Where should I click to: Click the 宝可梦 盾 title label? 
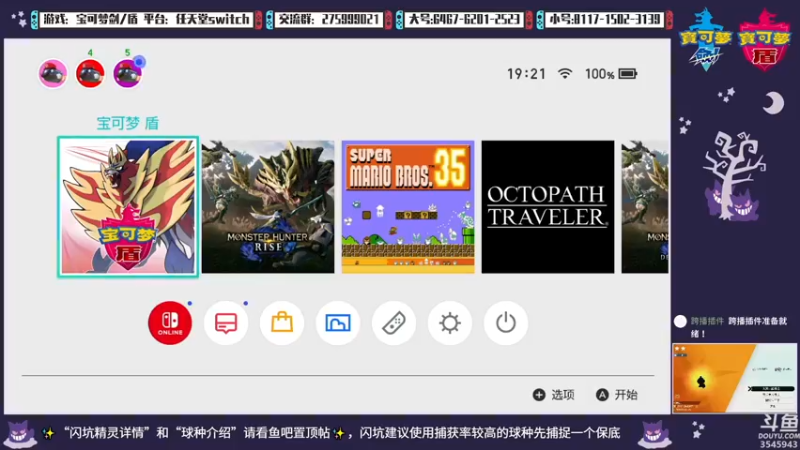[x=128, y=123]
